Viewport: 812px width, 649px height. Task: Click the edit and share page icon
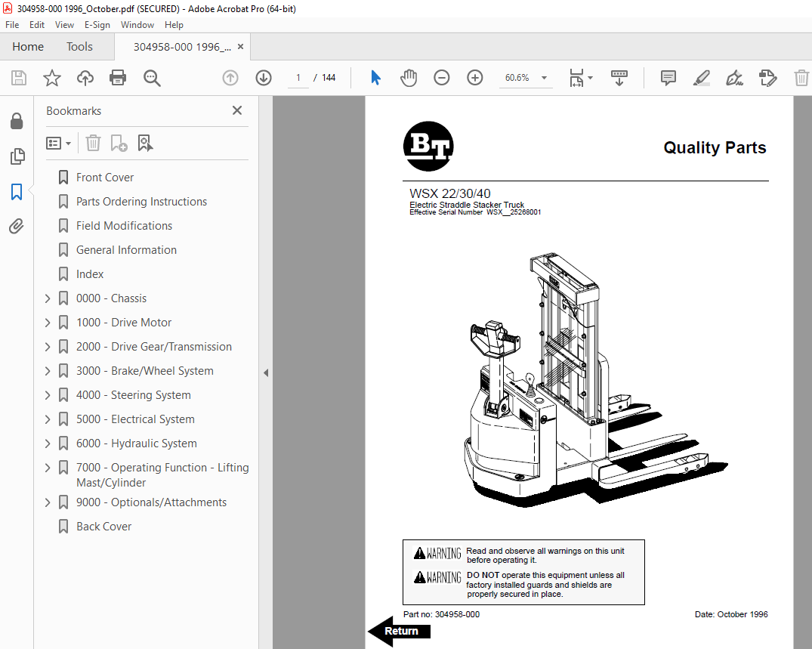click(x=767, y=78)
